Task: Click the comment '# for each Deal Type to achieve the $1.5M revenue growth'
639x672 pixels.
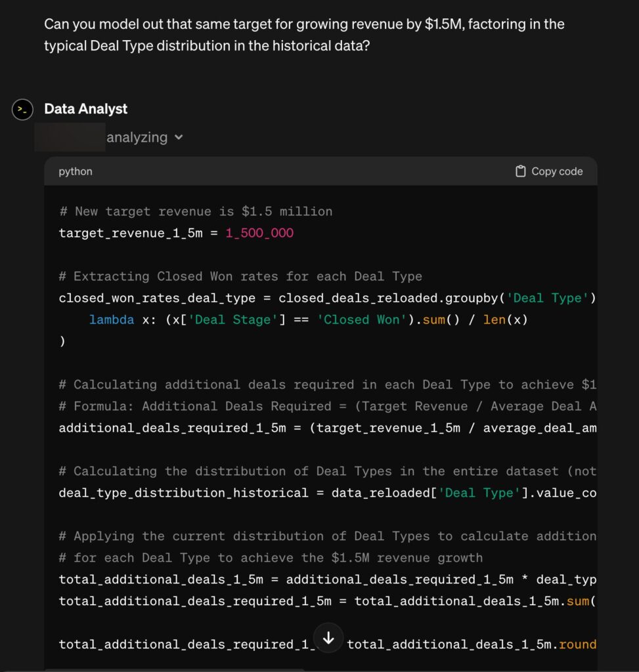Action: click(271, 558)
